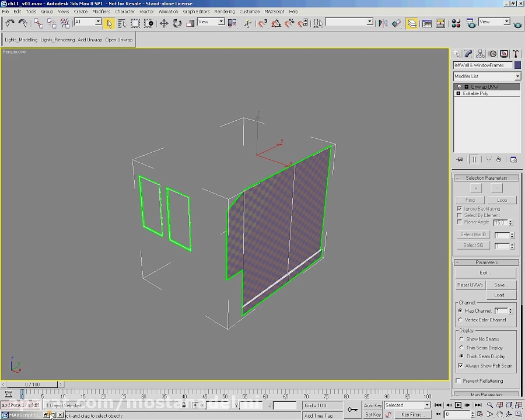This screenshot has width=525, height=420.
Task: Click the Edit... button in Parameters
Action: (485, 272)
